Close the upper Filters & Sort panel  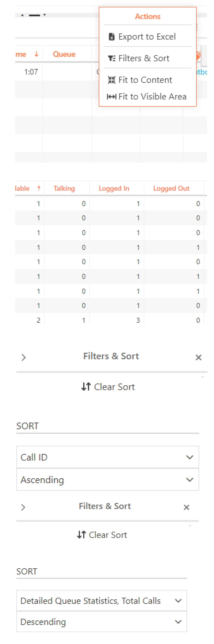(x=199, y=357)
